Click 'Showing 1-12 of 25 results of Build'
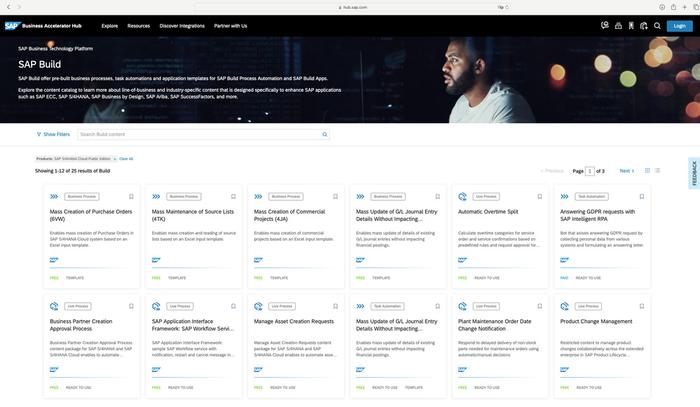700x407 pixels. click(x=72, y=171)
